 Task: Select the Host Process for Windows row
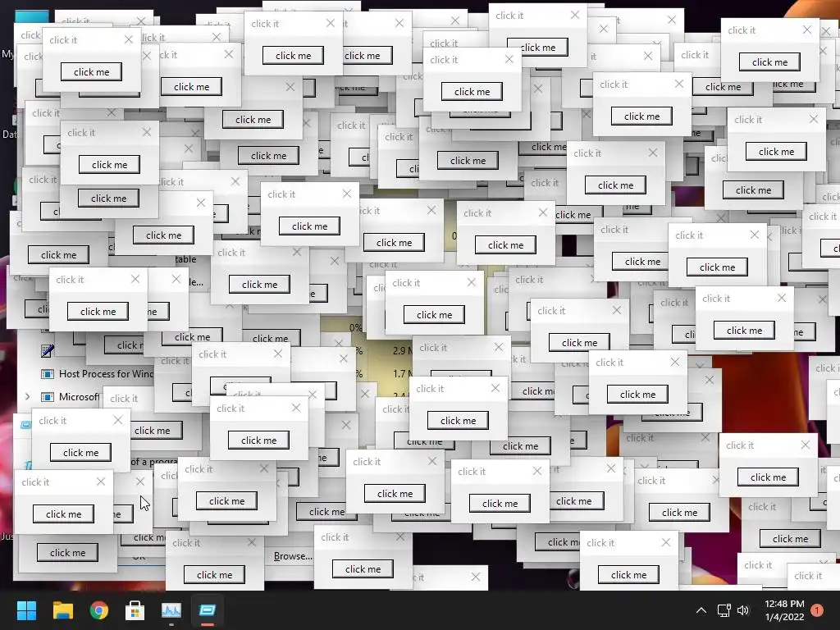click(97, 374)
